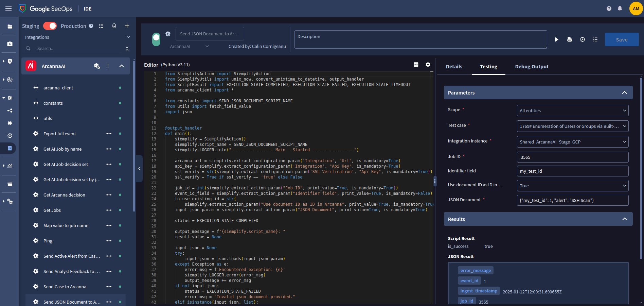The width and height of the screenshot is (644, 306).
Task: Collapse all items in search row
Action: [x=127, y=49]
